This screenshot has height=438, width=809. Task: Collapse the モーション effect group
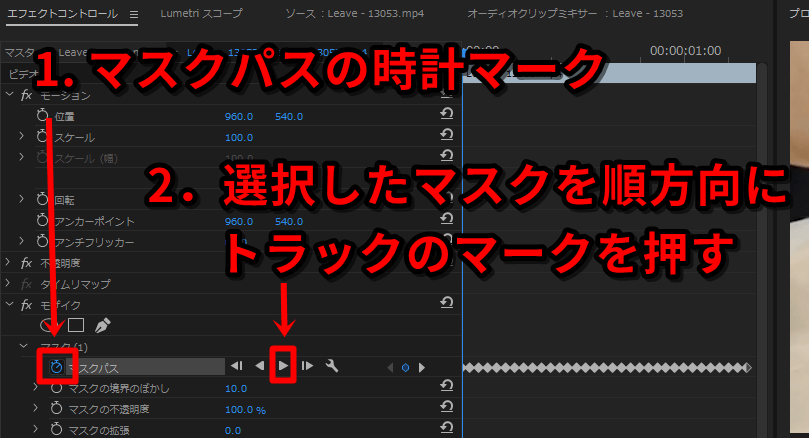click(9, 94)
